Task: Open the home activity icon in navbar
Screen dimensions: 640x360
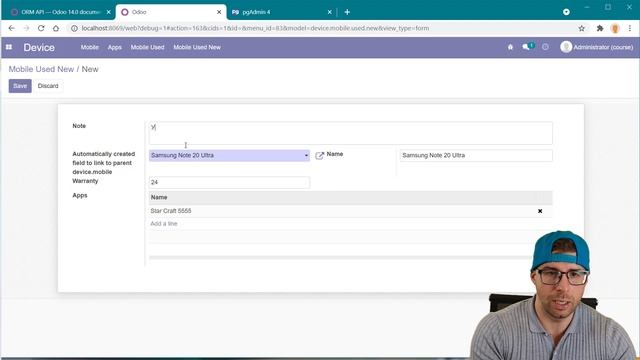Action: click(x=510, y=47)
